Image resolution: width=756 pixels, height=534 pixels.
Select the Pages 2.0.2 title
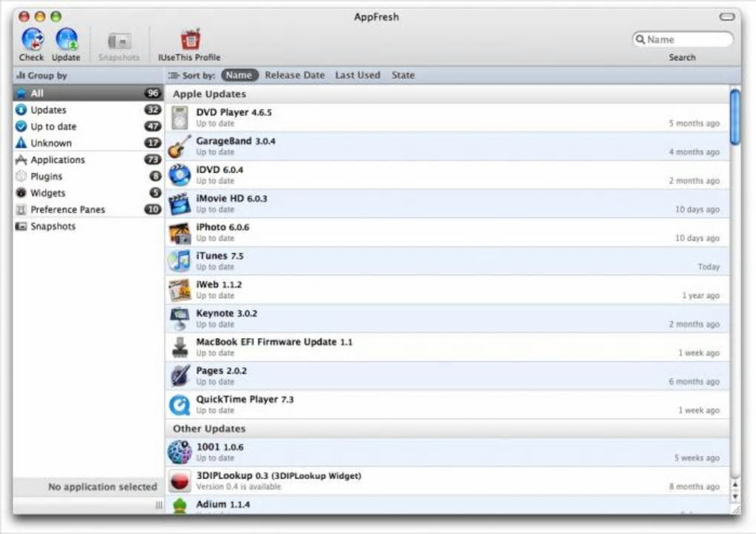pyautogui.click(x=222, y=371)
